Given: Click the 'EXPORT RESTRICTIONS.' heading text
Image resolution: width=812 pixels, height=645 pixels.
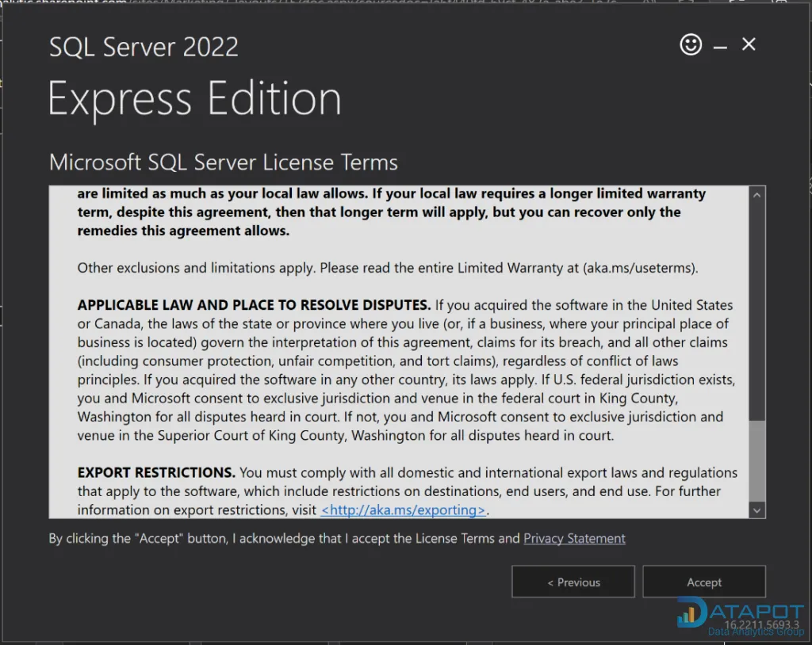Looking at the screenshot, I should coord(156,472).
